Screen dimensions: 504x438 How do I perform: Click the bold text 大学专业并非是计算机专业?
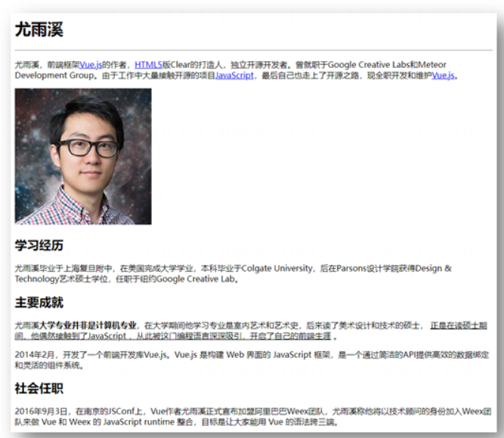click(88, 325)
